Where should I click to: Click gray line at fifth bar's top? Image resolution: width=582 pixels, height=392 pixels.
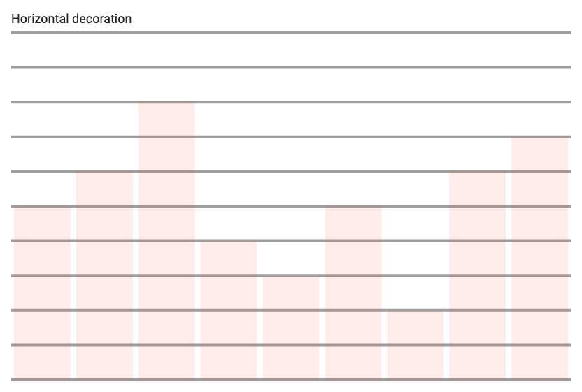click(x=291, y=275)
